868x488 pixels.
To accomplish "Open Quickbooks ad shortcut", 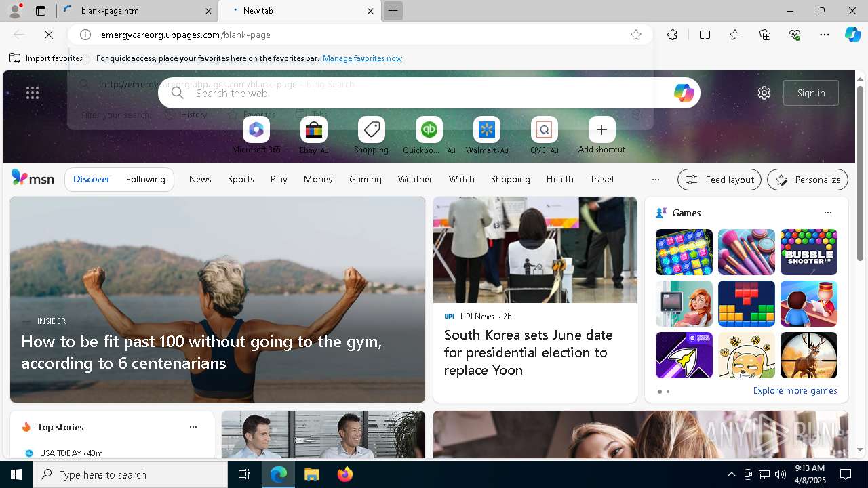I will (x=429, y=136).
